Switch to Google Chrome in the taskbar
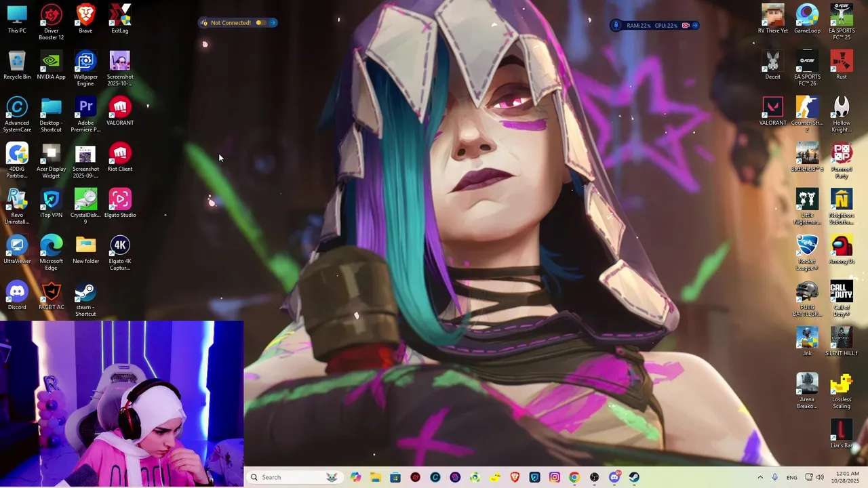 pos(574,477)
